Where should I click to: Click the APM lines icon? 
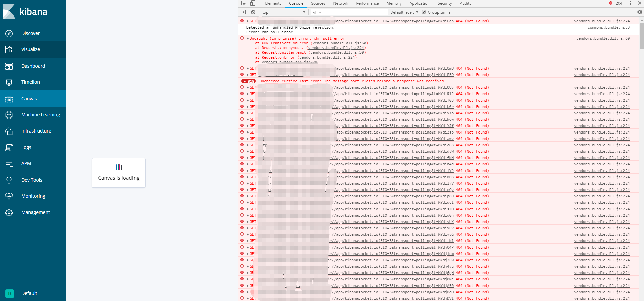click(9, 163)
